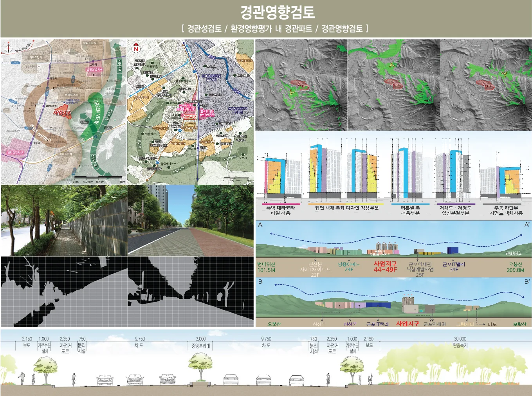
Task: Pick the purple bar above 저채도 · 저명도
Action: [x=455, y=204]
